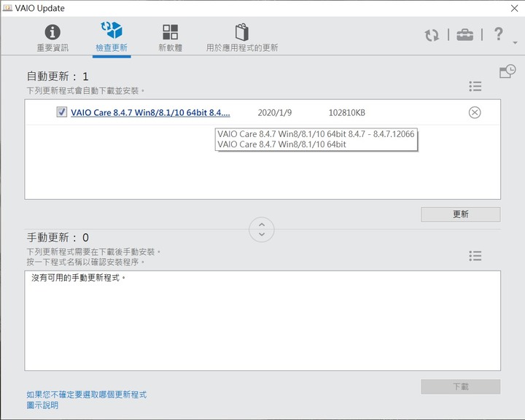Click the 102810KB size text
Viewport: 525px width, 420px height.
[x=346, y=112]
